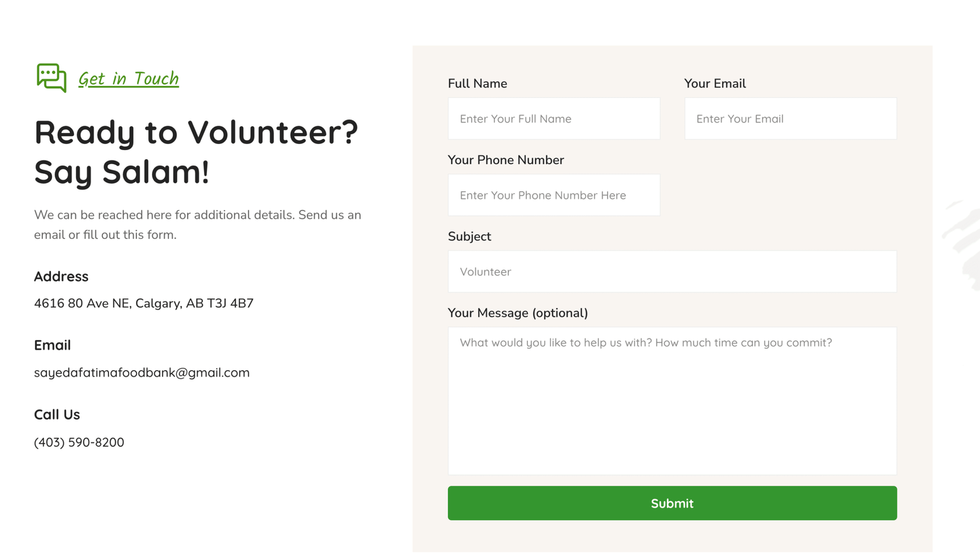This screenshot has height=557, width=980.
Task: Open the Get in Touch link
Action: click(129, 79)
